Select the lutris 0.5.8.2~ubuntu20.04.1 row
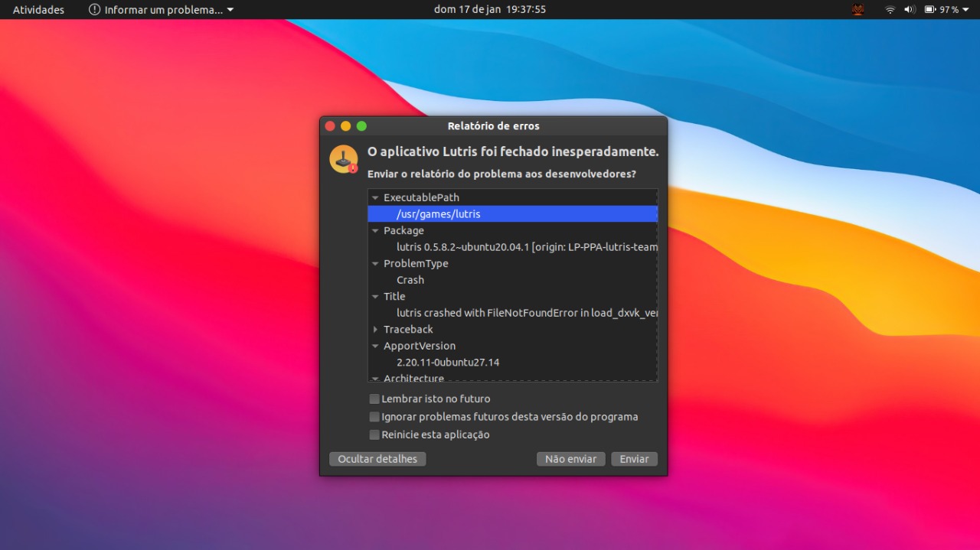The width and height of the screenshot is (980, 550). [513, 247]
